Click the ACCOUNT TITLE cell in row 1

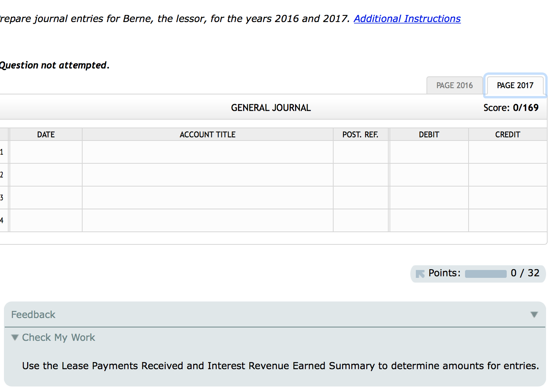pyautogui.click(x=207, y=152)
